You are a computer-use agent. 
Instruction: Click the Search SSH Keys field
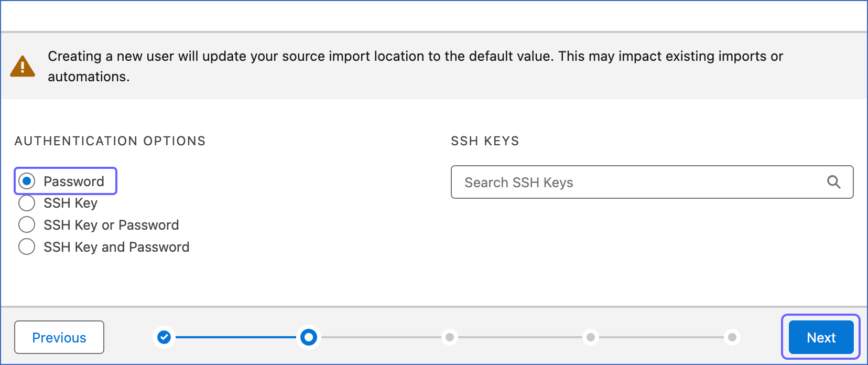(x=652, y=182)
